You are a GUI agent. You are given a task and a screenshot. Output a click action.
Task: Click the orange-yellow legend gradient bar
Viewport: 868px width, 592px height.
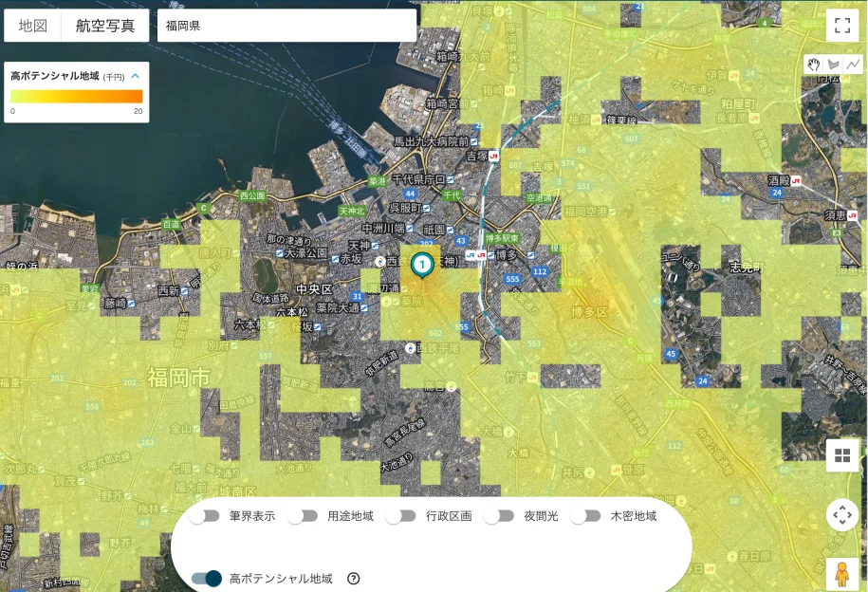pos(76,96)
